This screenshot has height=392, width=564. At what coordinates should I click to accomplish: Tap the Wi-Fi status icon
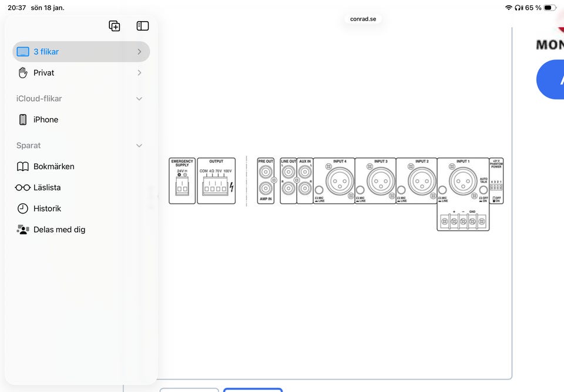point(509,8)
